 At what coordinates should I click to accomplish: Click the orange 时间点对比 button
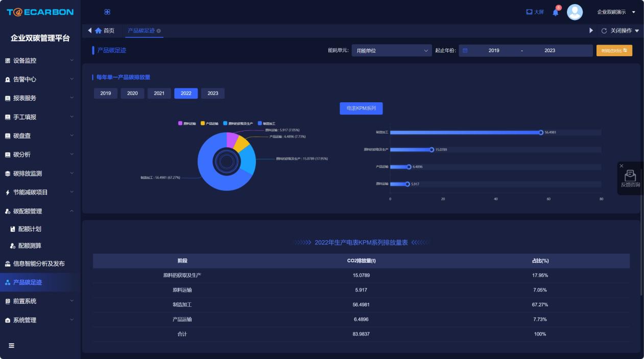[x=614, y=51]
